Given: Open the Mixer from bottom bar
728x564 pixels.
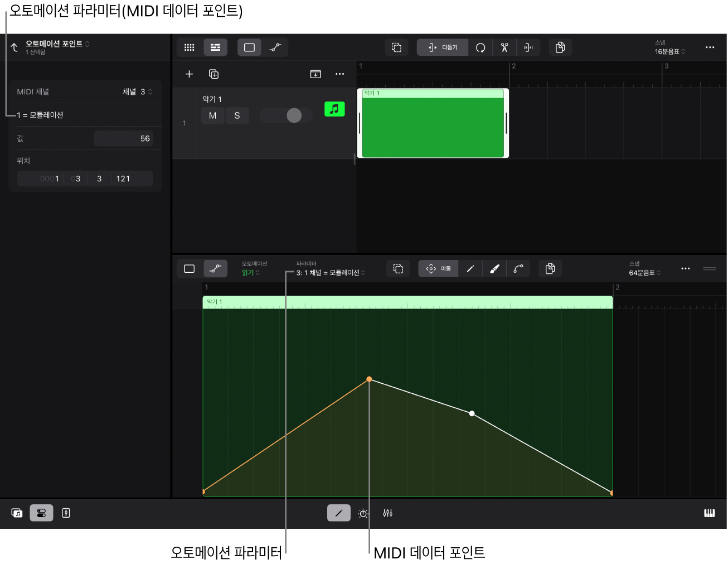Looking at the screenshot, I should [388, 513].
